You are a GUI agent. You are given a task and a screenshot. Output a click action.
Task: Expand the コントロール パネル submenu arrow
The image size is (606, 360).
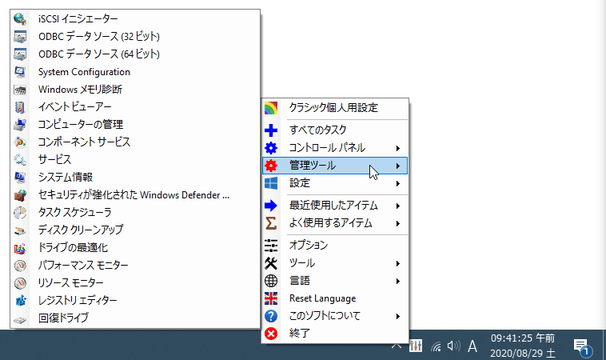[398, 148]
